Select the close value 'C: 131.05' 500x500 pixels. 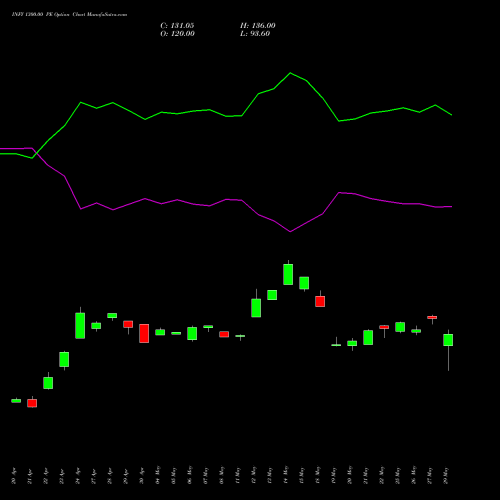point(177,26)
